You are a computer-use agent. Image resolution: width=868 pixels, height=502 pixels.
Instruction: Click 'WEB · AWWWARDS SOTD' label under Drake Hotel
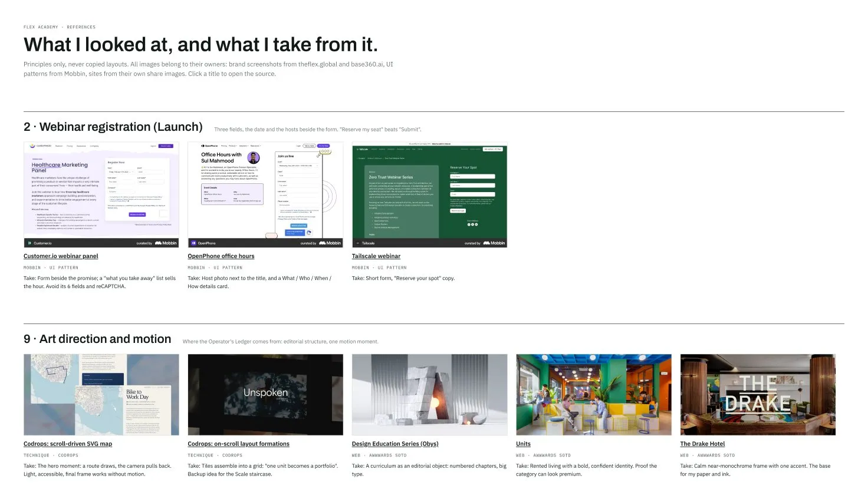pyautogui.click(x=708, y=455)
